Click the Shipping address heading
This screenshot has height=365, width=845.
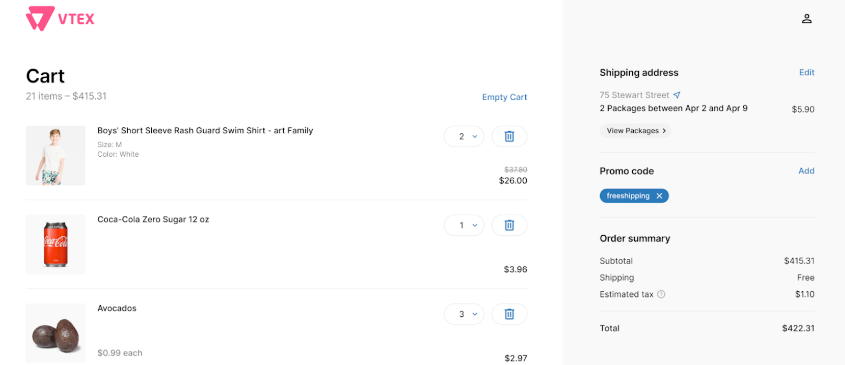click(x=639, y=72)
